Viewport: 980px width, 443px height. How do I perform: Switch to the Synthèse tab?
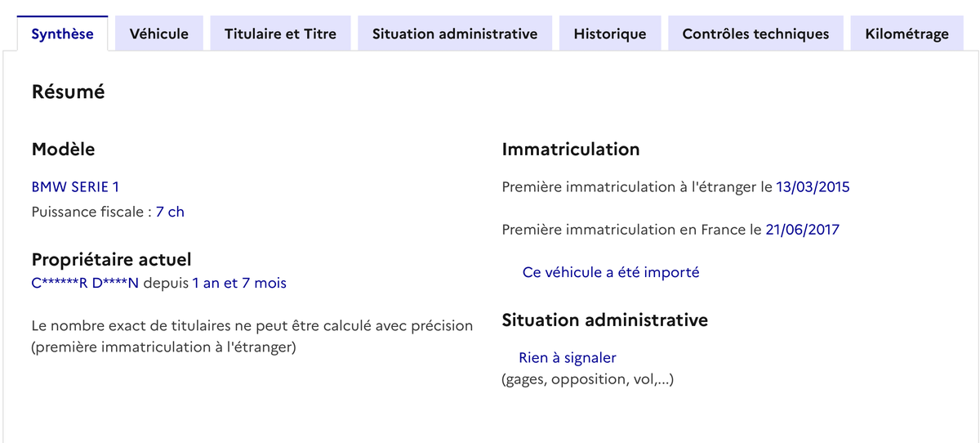click(62, 34)
